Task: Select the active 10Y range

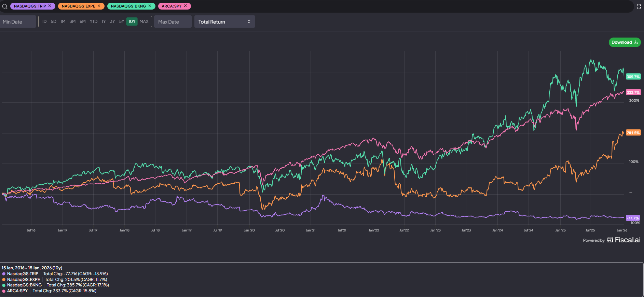Action: tap(132, 22)
